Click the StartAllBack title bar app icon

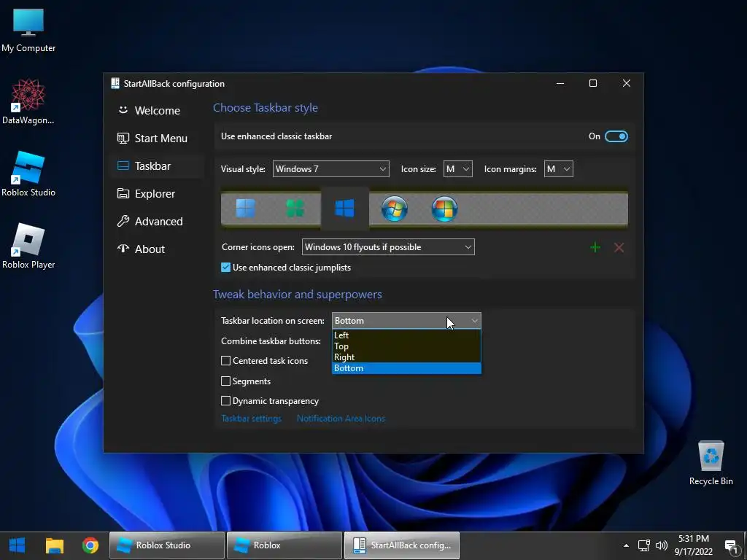tap(115, 83)
